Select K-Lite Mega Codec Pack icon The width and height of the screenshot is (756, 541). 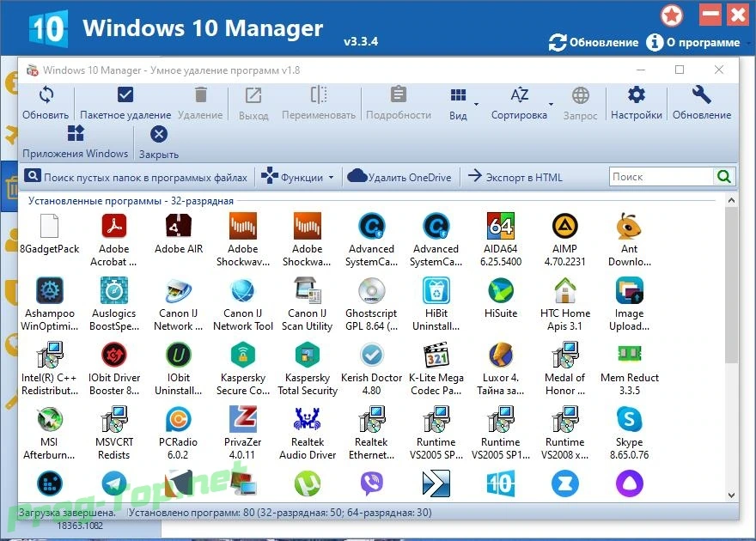click(436, 355)
